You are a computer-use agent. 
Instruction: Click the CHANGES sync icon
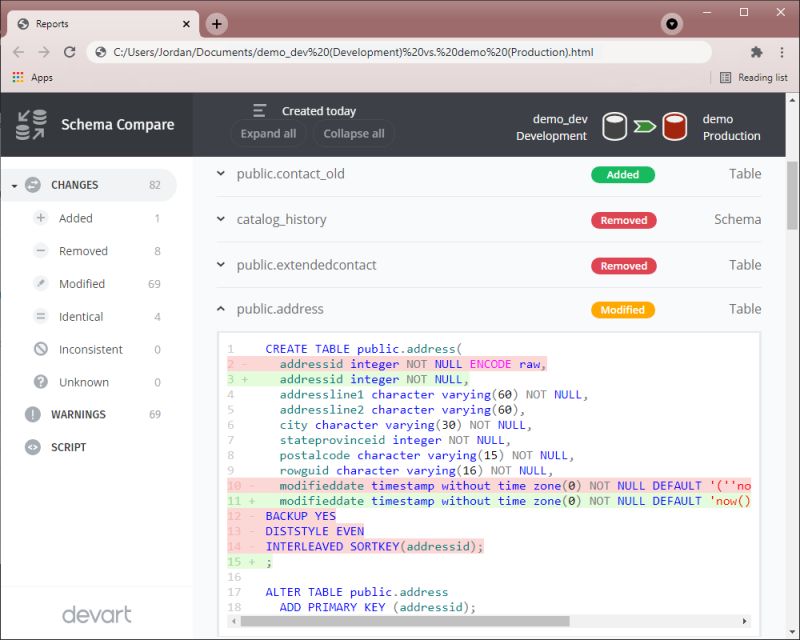click(33, 185)
